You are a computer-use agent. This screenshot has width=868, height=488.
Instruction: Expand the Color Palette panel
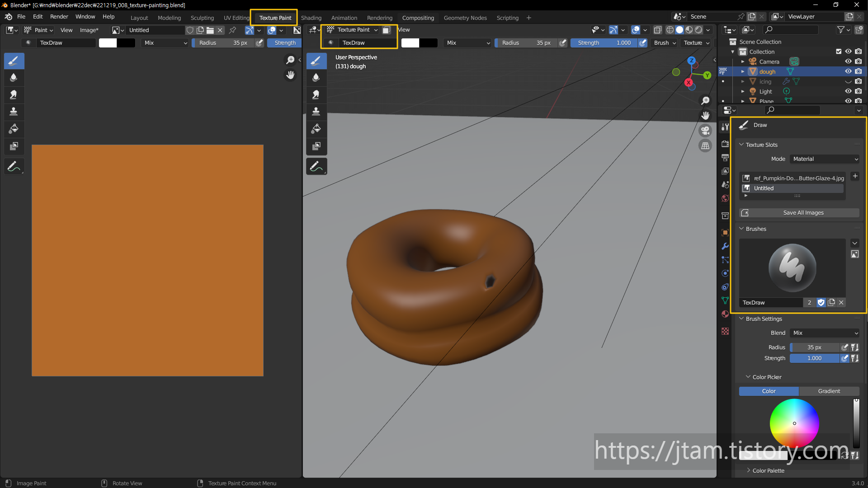(768, 470)
